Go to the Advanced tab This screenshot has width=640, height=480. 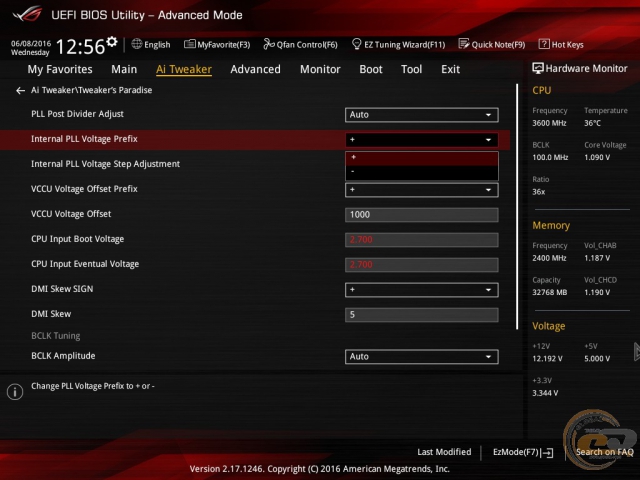tap(256, 69)
